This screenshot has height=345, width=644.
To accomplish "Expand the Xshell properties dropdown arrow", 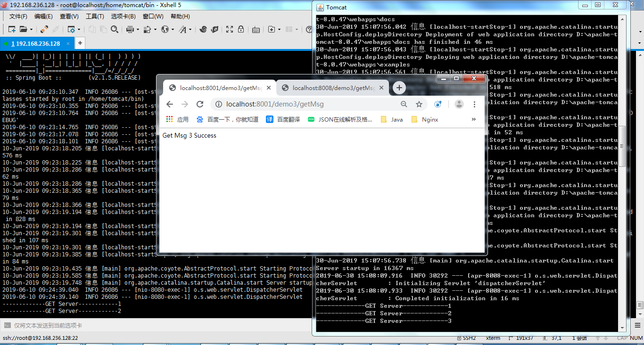I will pyautogui.click(x=79, y=29).
